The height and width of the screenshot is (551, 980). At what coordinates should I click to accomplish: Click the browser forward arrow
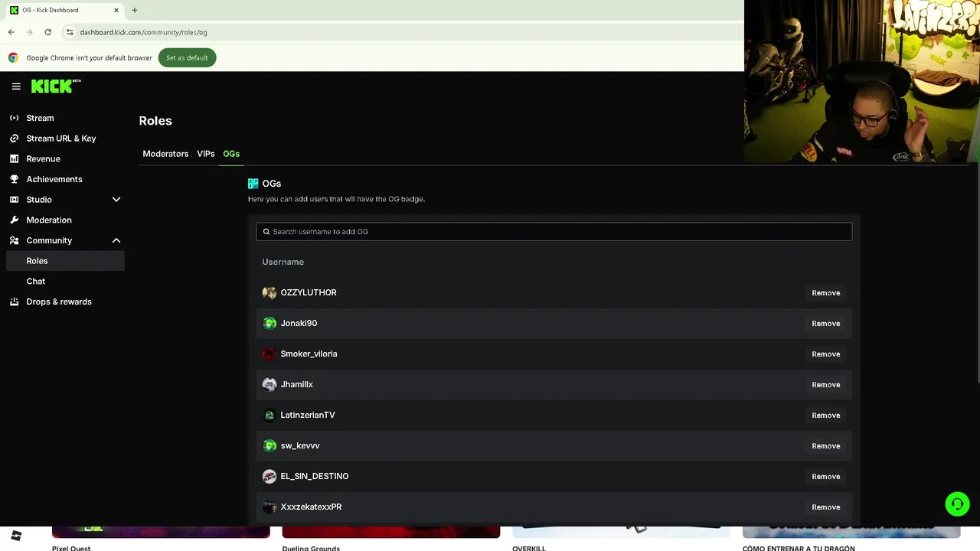(29, 32)
